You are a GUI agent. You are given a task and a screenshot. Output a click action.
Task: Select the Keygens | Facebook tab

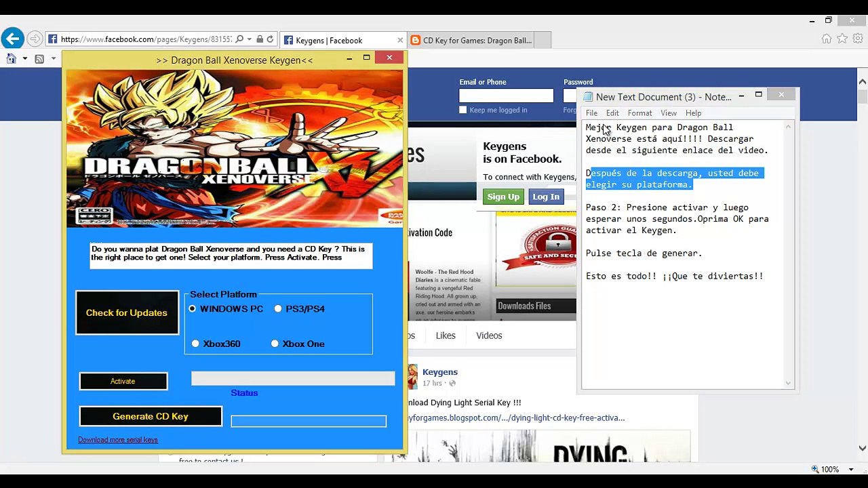tap(343, 40)
